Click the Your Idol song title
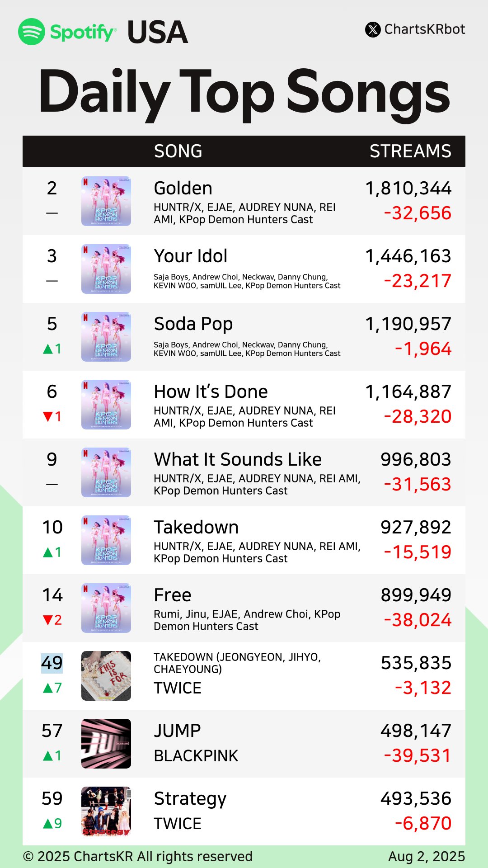Viewport: 488px width, 868px height. 190,256
